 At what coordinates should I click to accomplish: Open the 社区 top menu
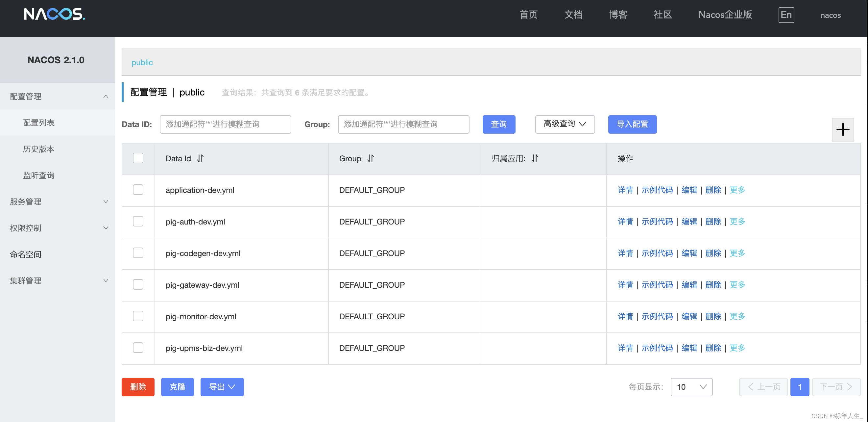[x=663, y=15]
